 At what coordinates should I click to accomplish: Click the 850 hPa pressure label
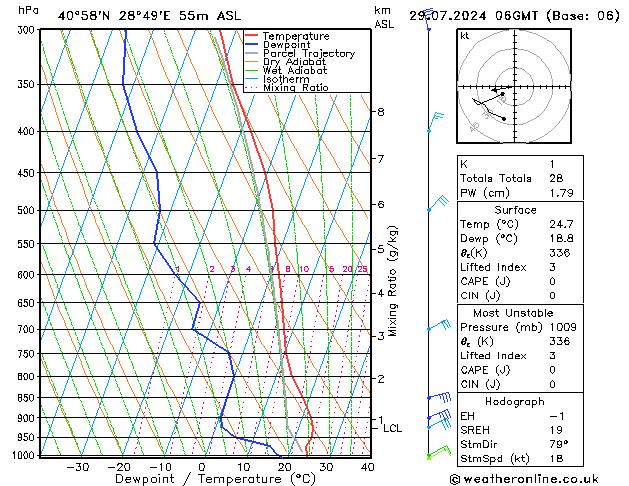pyautogui.click(x=28, y=397)
